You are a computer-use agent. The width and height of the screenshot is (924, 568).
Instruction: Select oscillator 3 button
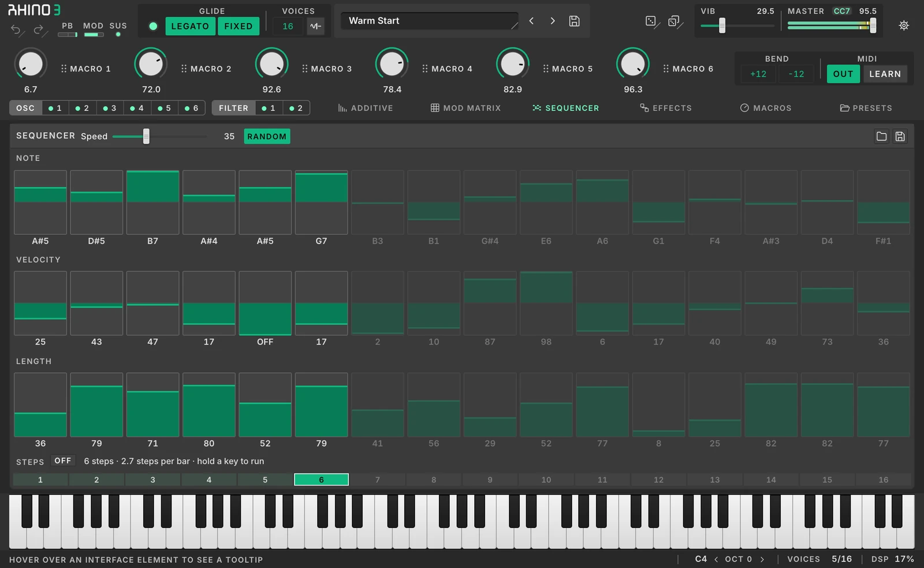tap(110, 108)
